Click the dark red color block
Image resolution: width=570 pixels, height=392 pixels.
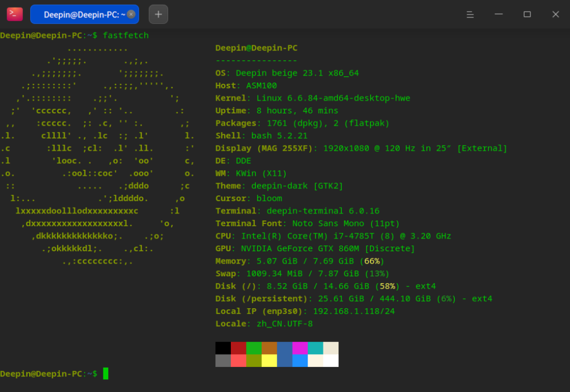point(238,348)
